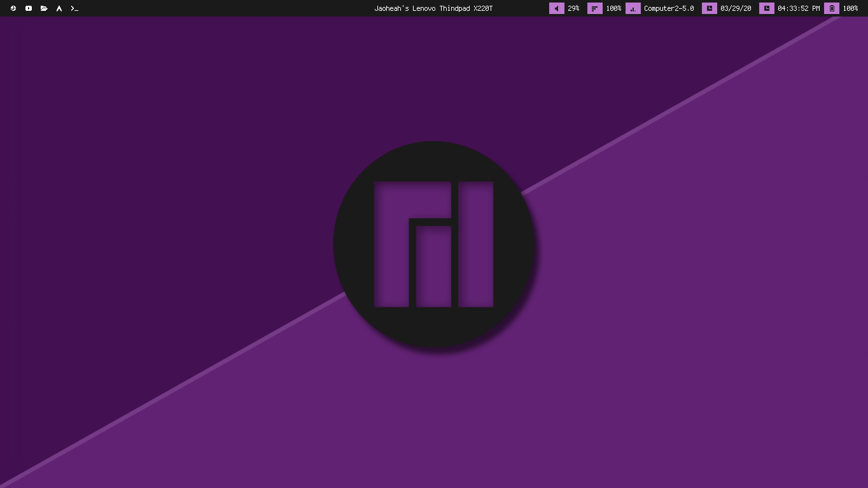This screenshot has width=868, height=488.
Task: Open the file manager folder icon
Action: pos(44,8)
